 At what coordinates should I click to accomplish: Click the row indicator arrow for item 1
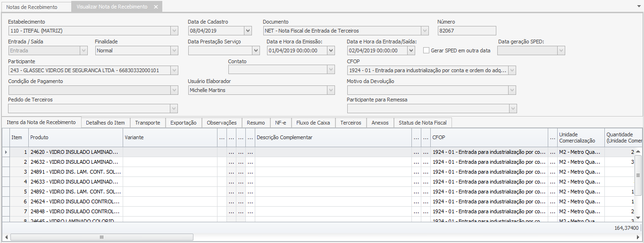click(x=6, y=152)
